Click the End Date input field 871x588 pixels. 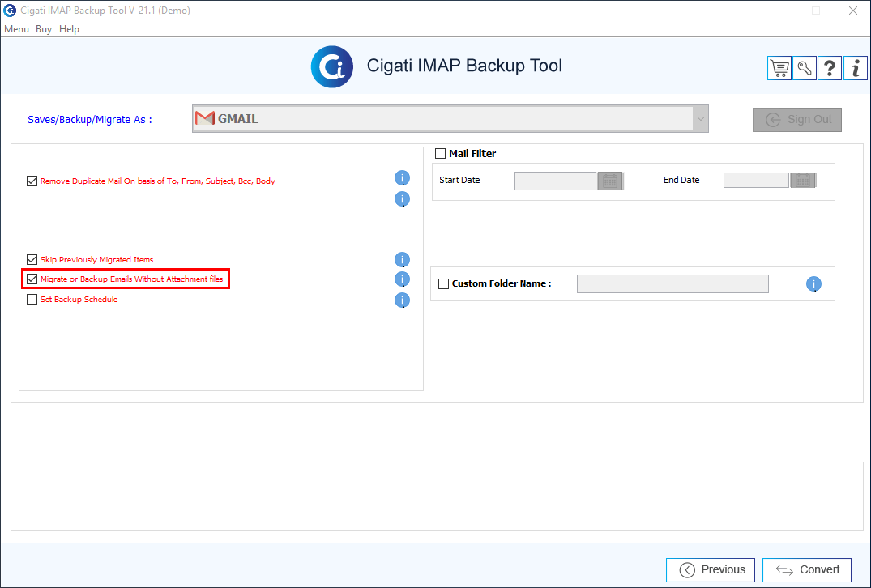[x=756, y=181]
